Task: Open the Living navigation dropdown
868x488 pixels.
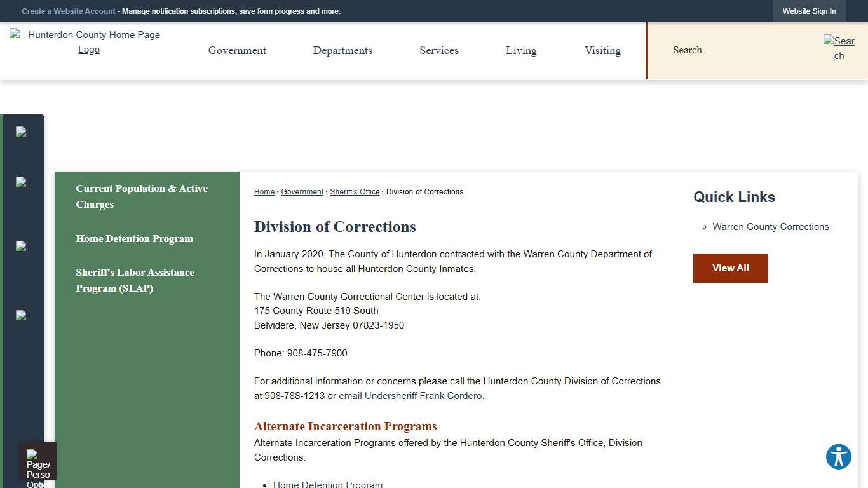Action: (521, 50)
